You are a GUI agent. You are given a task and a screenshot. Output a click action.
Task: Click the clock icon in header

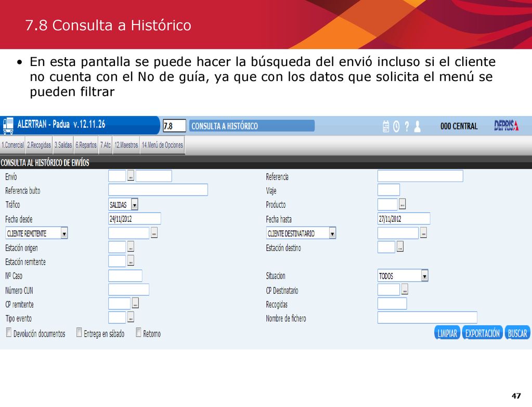coord(396,126)
